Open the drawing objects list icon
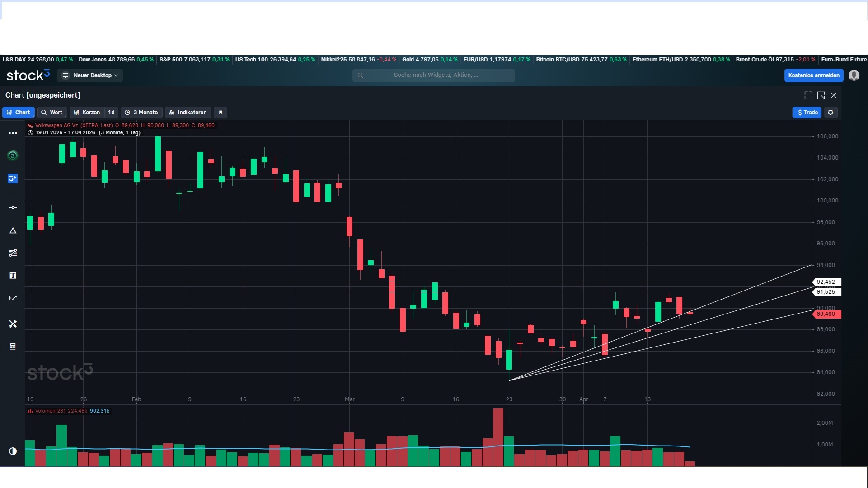The width and height of the screenshot is (868, 488). coord(13,347)
